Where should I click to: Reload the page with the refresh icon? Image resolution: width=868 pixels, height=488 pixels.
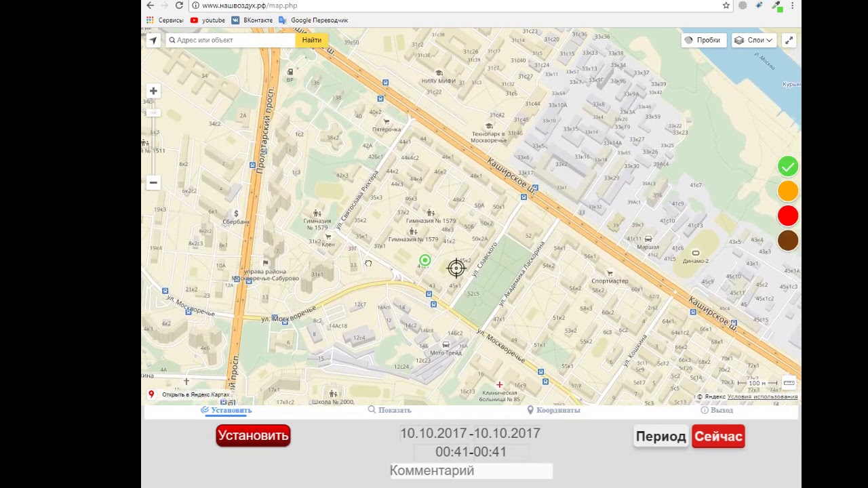click(x=179, y=5)
